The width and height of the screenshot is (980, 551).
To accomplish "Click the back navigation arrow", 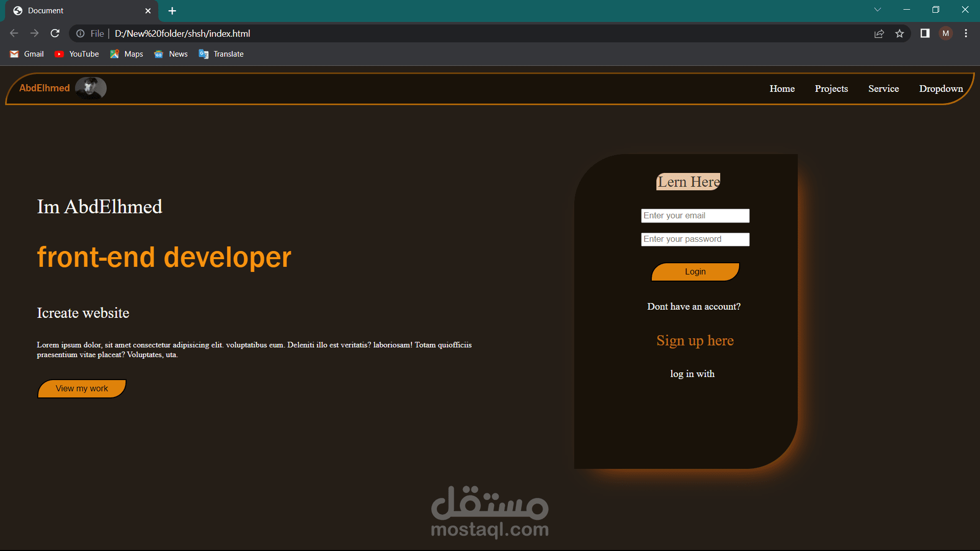I will tap(14, 34).
